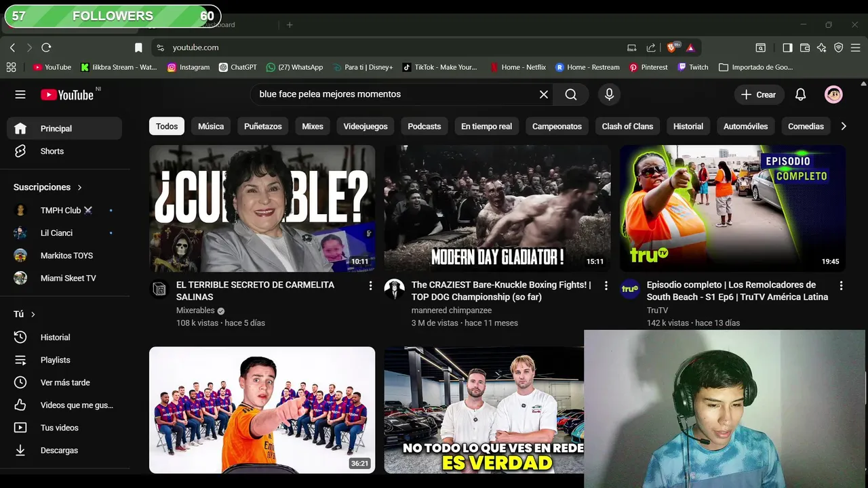Filter videos by Puñetazos
The height and width of the screenshot is (488, 868).
[263, 126]
